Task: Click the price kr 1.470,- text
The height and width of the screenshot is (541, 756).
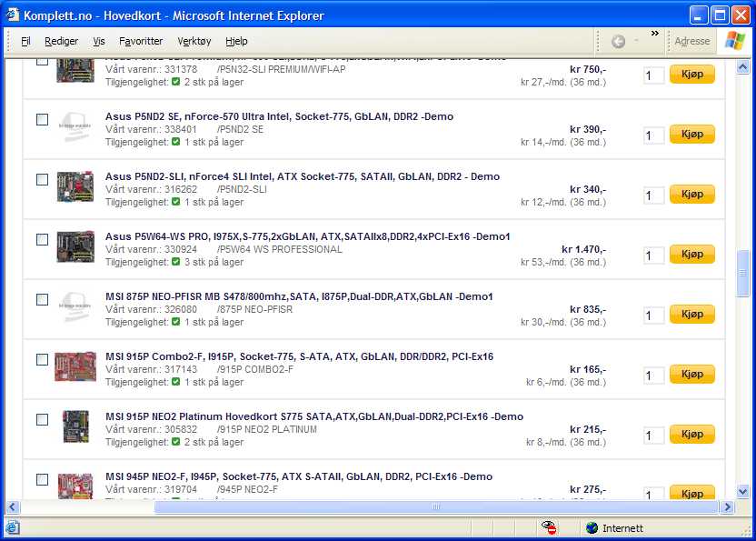Action: coord(583,249)
